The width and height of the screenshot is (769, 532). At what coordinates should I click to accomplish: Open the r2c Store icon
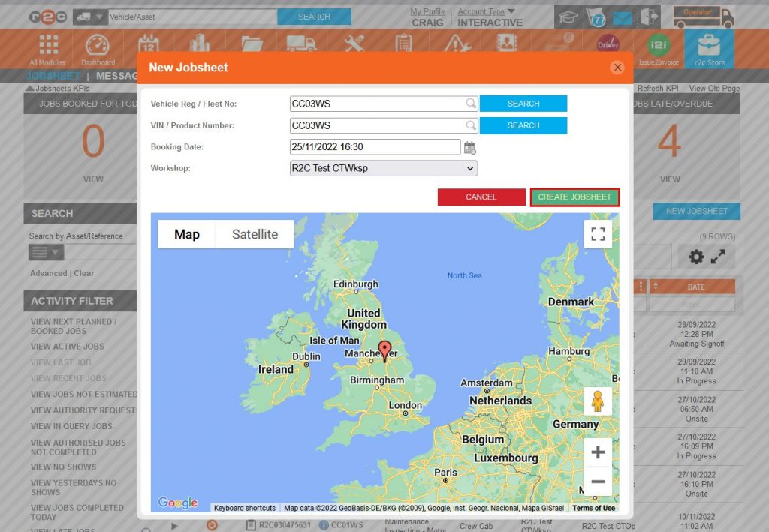pyautogui.click(x=709, y=47)
